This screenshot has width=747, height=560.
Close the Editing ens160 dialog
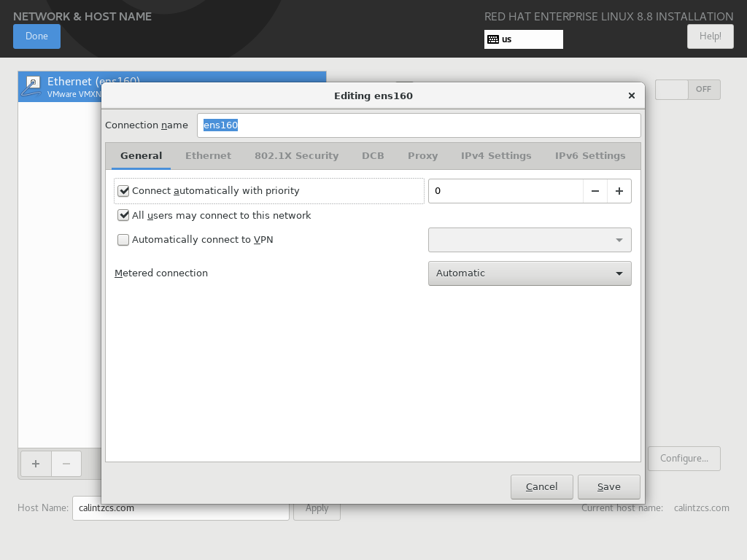[632, 96]
